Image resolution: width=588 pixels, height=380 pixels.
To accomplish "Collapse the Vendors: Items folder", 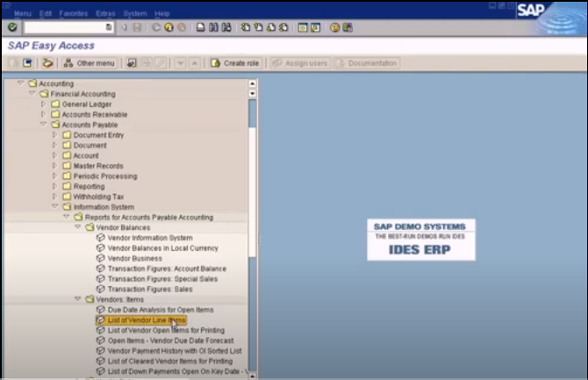I will coord(78,298).
